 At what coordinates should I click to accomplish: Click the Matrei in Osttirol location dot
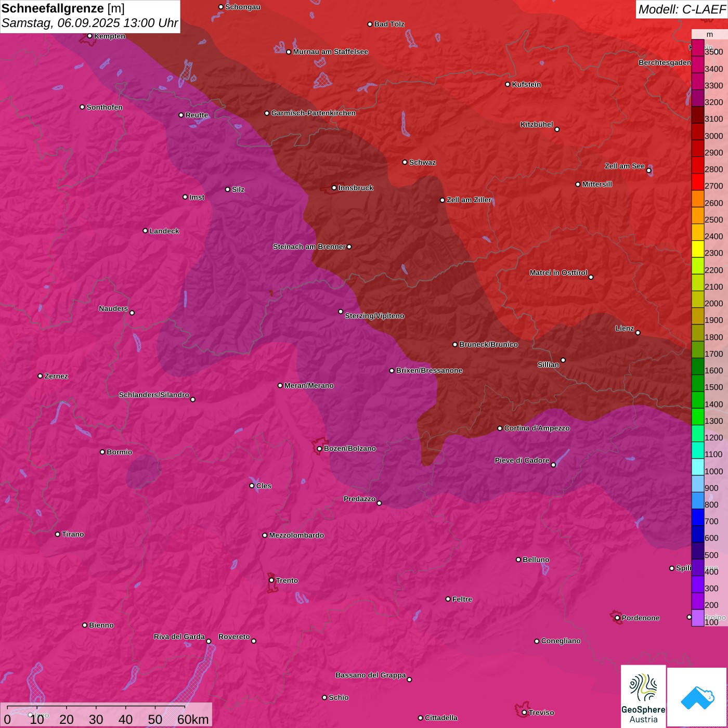591,277
